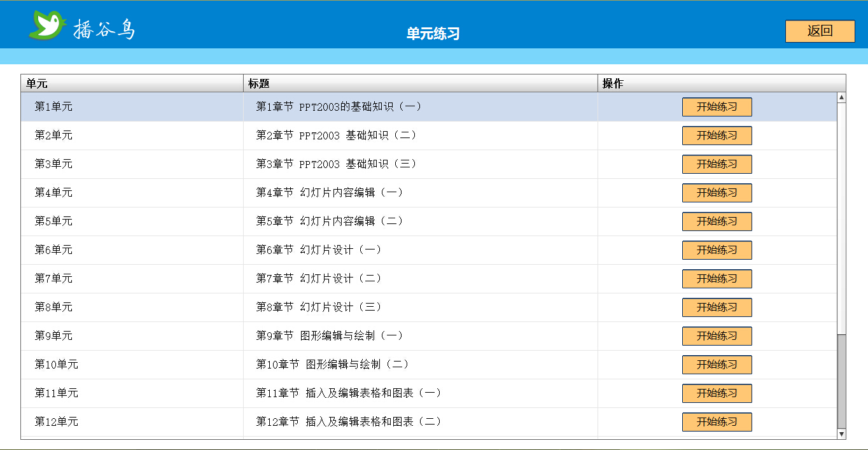
Task: Click title 第9章节 图形编辑与绘制（一）
Action: pos(330,336)
